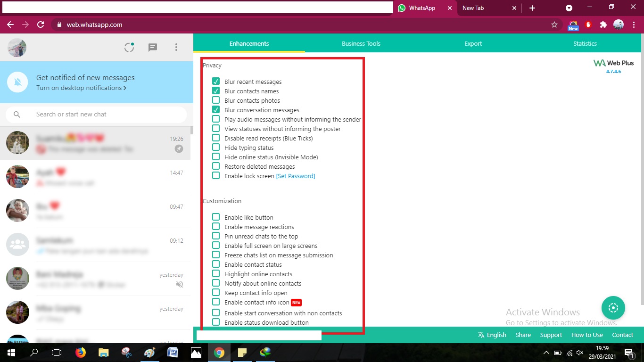Viewport: 644px width, 362px height.
Task: Click the status refresh icon
Action: 129,47
